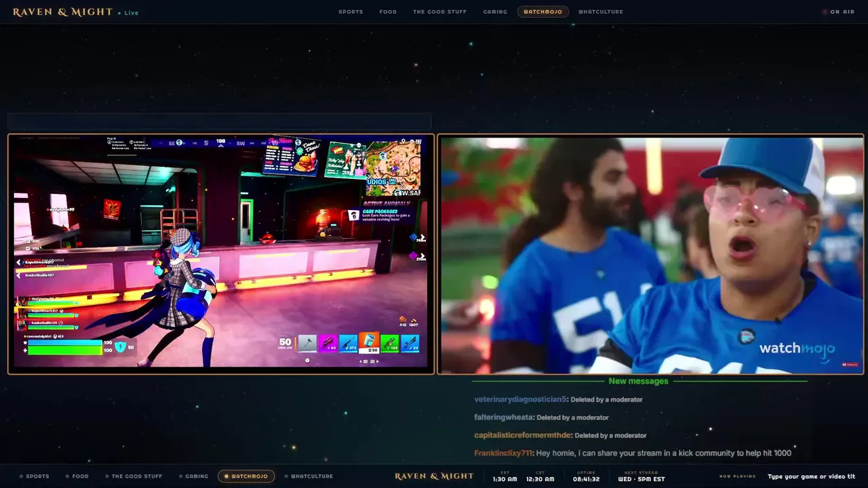Screen dimensions: 868x488
Task: Click the green player health bar
Action: 64,350
